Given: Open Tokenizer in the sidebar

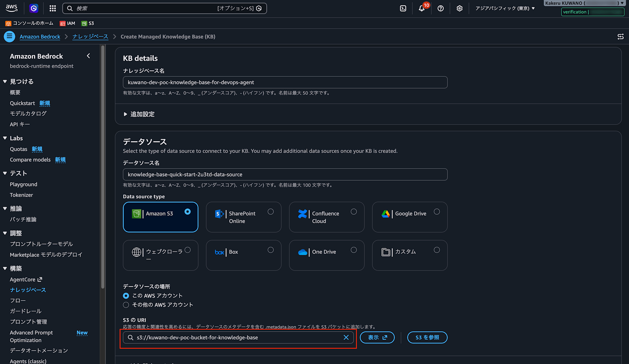Looking at the screenshot, I should tap(21, 195).
